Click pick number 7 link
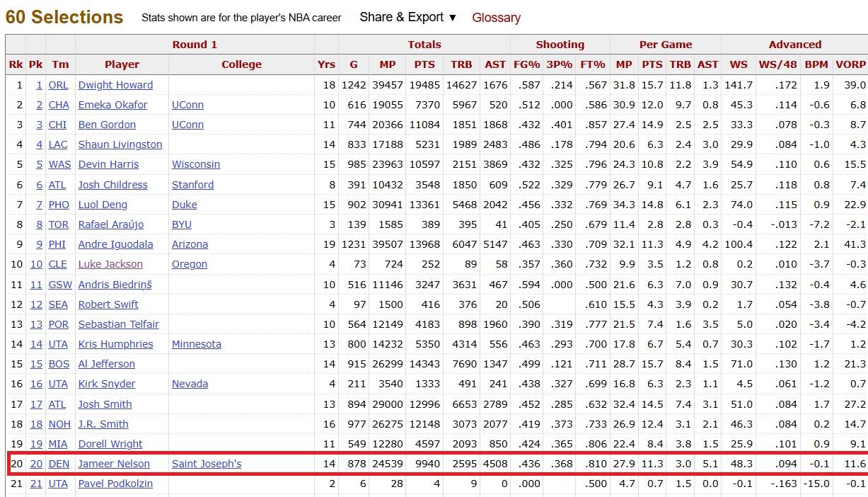 (x=39, y=205)
